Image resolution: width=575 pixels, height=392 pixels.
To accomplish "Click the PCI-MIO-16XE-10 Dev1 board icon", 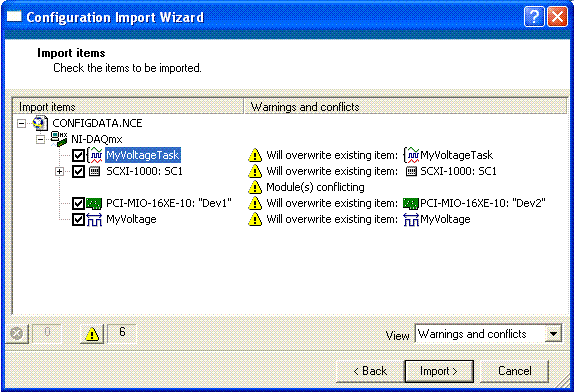I will (x=94, y=203).
